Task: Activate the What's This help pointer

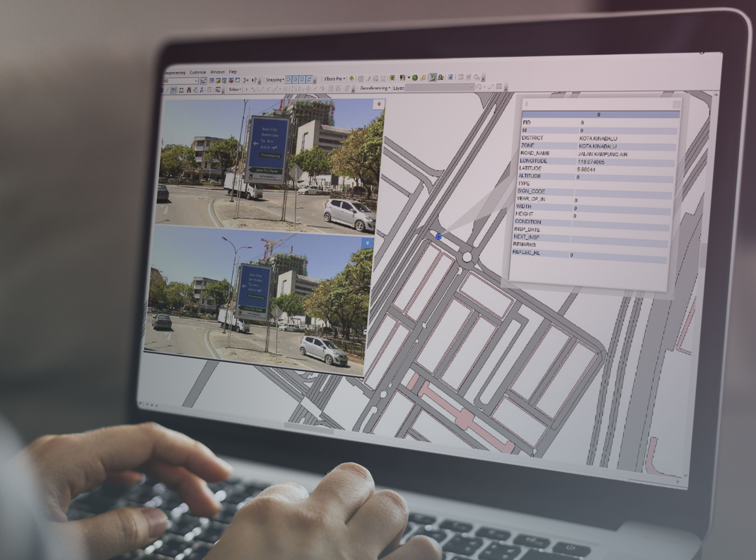Action: [x=254, y=80]
